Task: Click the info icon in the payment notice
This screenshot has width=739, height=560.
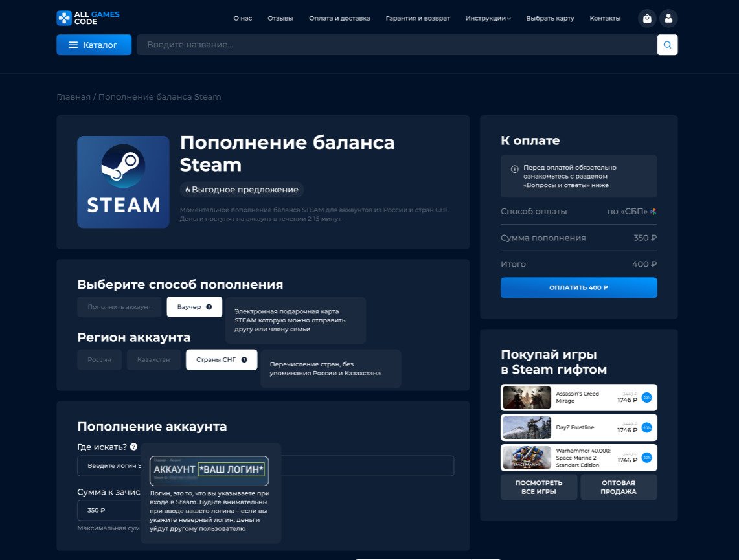Action: (515, 169)
